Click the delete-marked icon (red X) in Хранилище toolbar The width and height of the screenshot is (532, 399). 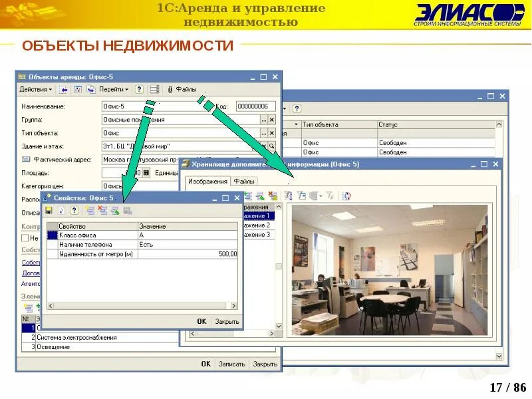(x=273, y=196)
